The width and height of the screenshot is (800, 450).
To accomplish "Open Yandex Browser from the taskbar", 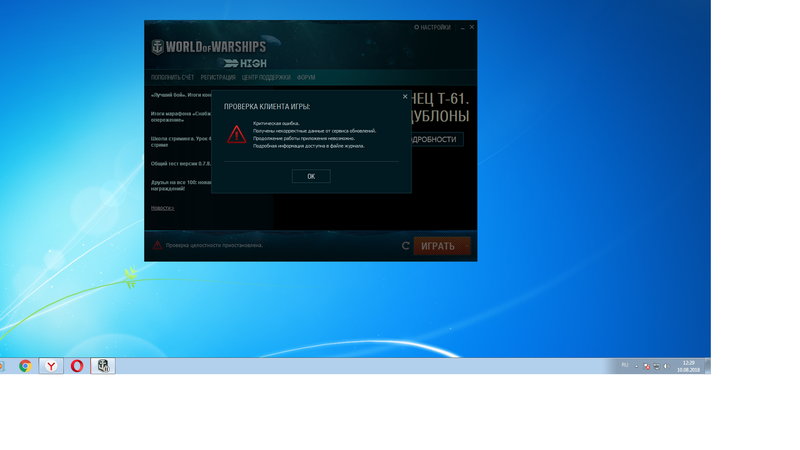I will coord(51,366).
